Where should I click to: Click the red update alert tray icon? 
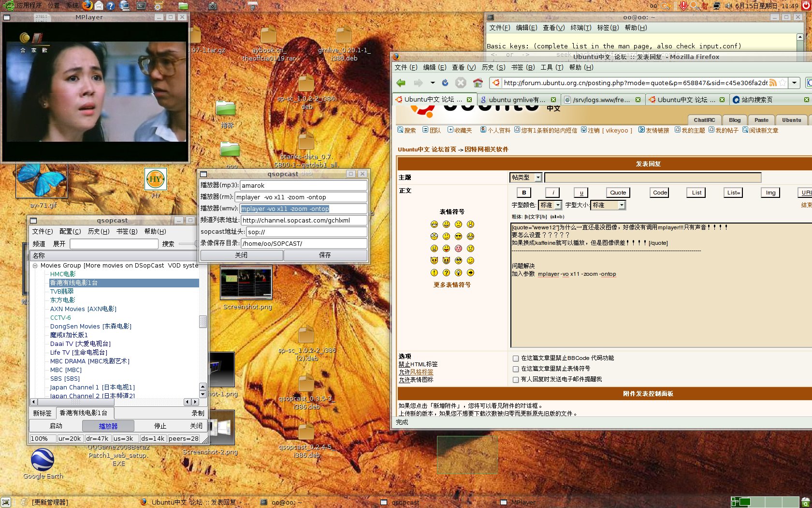click(683, 6)
